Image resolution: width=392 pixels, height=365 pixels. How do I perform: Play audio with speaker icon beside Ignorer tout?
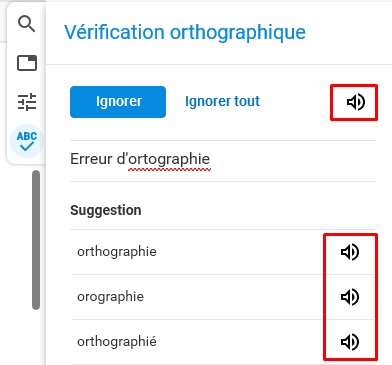click(355, 102)
